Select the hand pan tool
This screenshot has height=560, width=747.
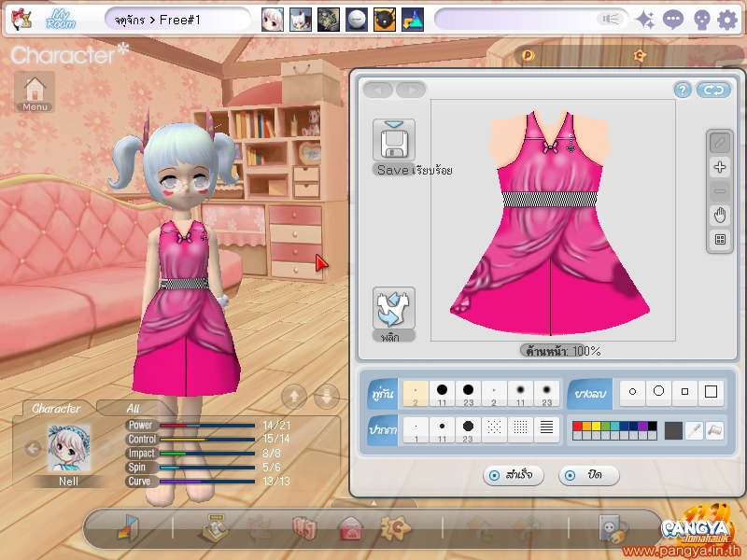[x=720, y=216]
